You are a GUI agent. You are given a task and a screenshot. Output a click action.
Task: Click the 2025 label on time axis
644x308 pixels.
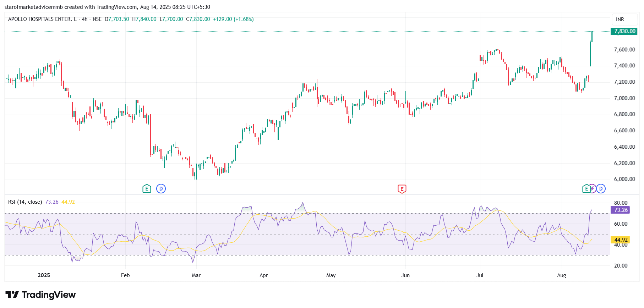point(44,275)
